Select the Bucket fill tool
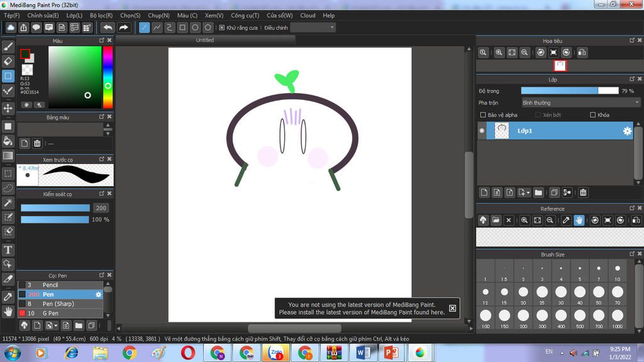Image resolution: width=644 pixels, height=362 pixels. pyautogui.click(x=8, y=141)
